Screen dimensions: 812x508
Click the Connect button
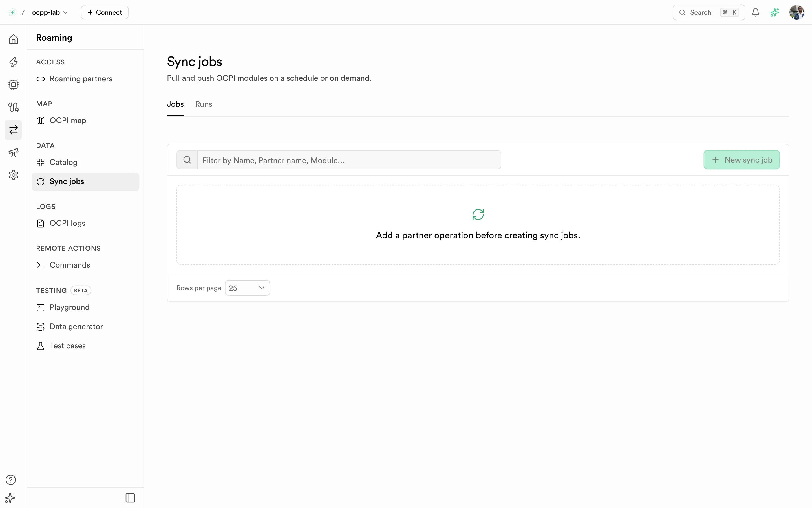click(104, 12)
